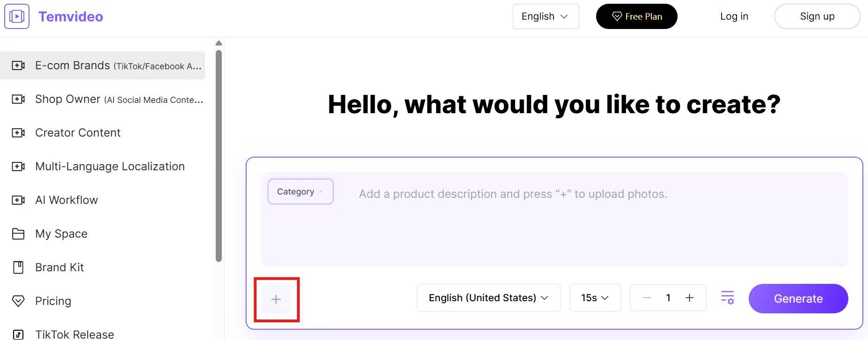Click the Sign up button

click(x=817, y=16)
